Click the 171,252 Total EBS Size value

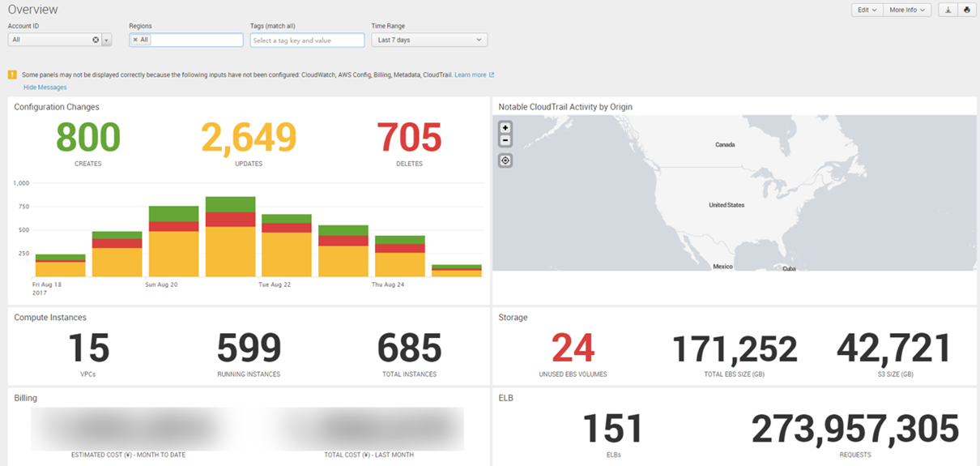click(x=735, y=348)
